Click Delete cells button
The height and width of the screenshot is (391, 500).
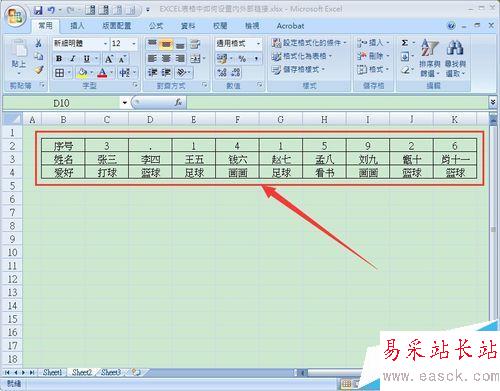373,56
